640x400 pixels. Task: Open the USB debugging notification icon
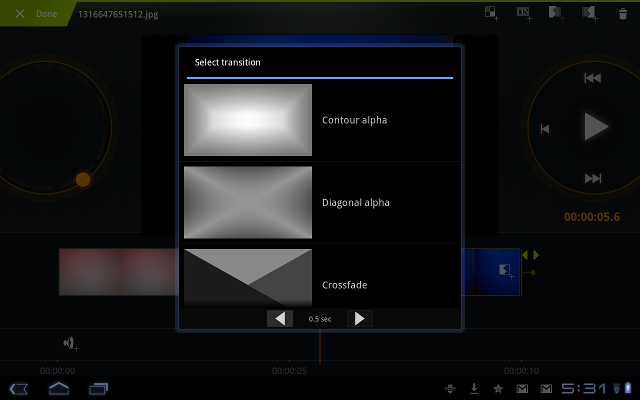pyautogui.click(x=450, y=389)
